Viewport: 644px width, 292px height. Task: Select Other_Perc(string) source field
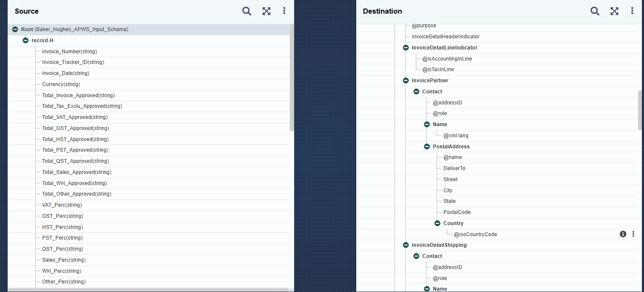pos(64,282)
